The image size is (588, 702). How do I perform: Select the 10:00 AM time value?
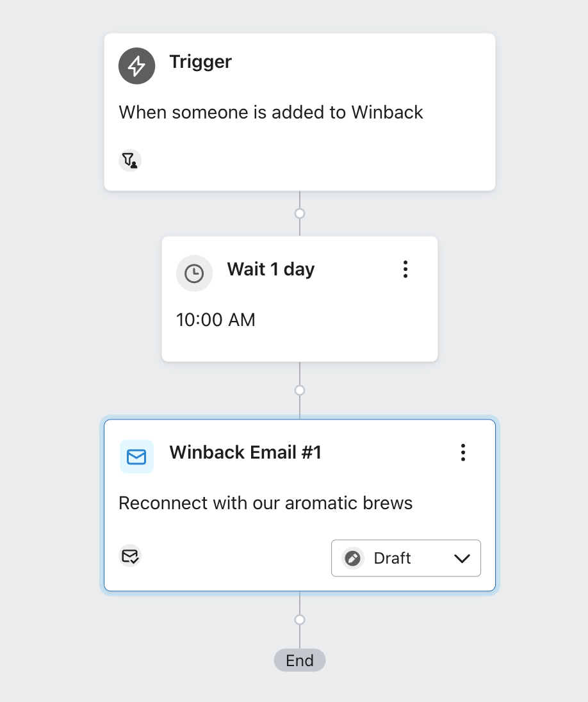pos(216,319)
